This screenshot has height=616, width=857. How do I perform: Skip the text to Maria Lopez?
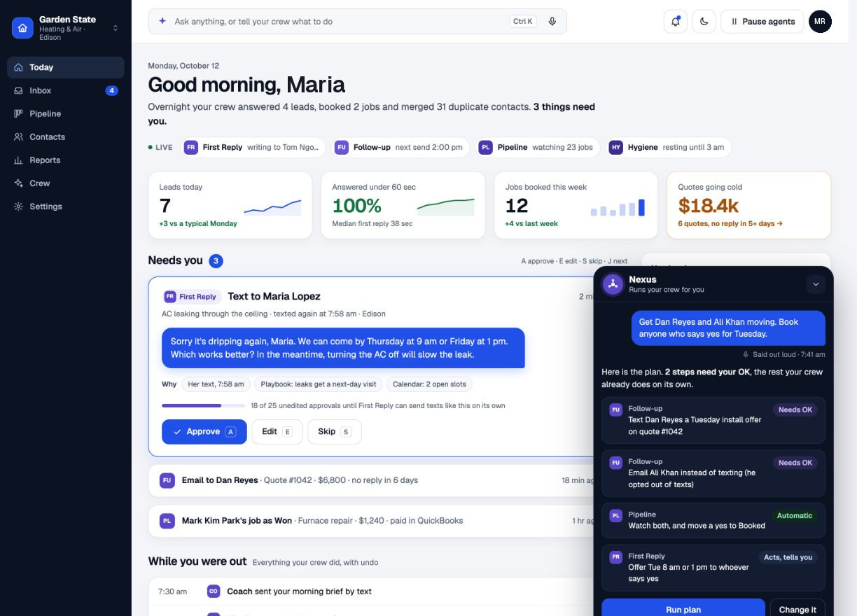(334, 432)
